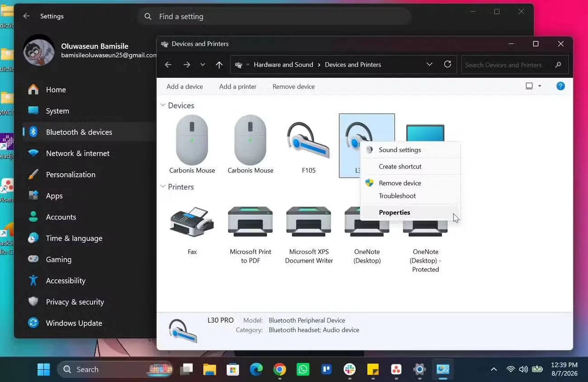Image resolution: width=588 pixels, height=382 pixels.
Task: Open System in Settings sidebar
Action: [x=89, y=111]
